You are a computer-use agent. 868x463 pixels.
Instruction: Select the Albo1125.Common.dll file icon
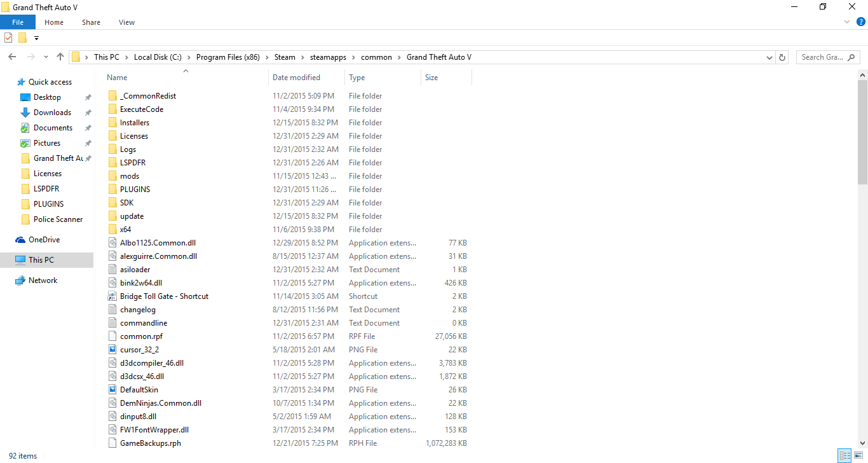click(x=112, y=243)
